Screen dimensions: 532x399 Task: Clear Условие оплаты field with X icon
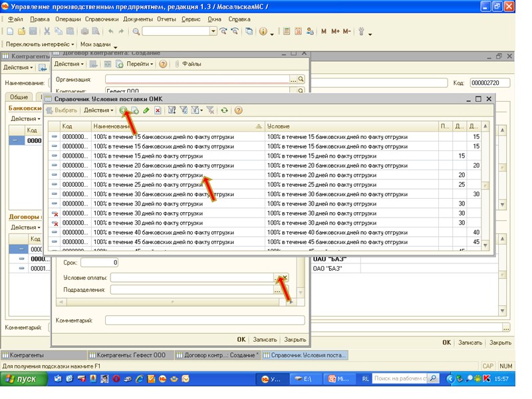pos(285,277)
